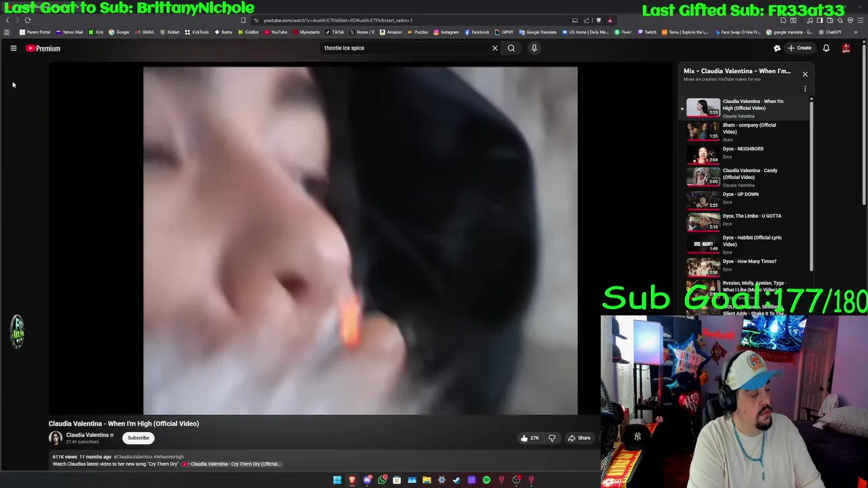The height and width of the screenshot is (488, 868).
Task: Dislike the video with thumbs down
Action: 552,438
